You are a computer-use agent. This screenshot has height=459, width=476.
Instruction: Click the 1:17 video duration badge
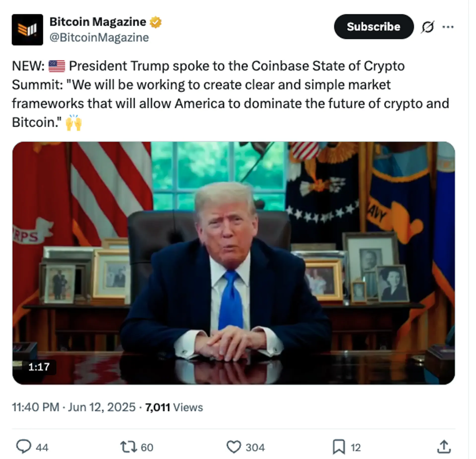coord(39,367)
